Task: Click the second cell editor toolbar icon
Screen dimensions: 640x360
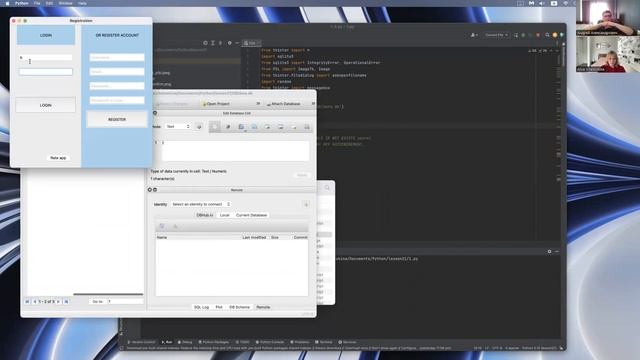Action: click(x=228, y=127)
